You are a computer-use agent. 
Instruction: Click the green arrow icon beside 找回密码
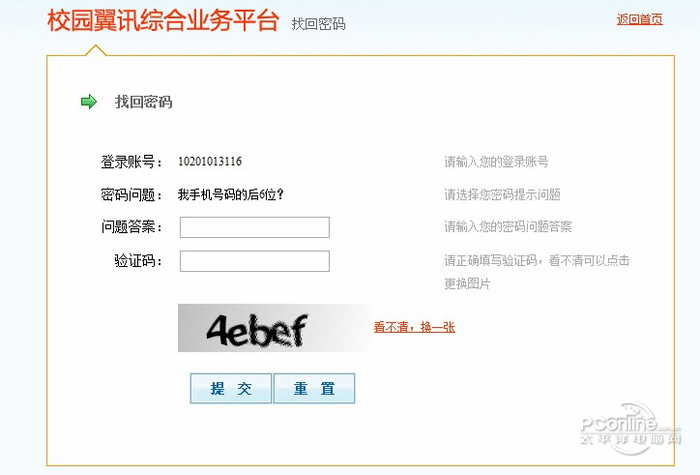pyautogui.click(x=89, y=101)
